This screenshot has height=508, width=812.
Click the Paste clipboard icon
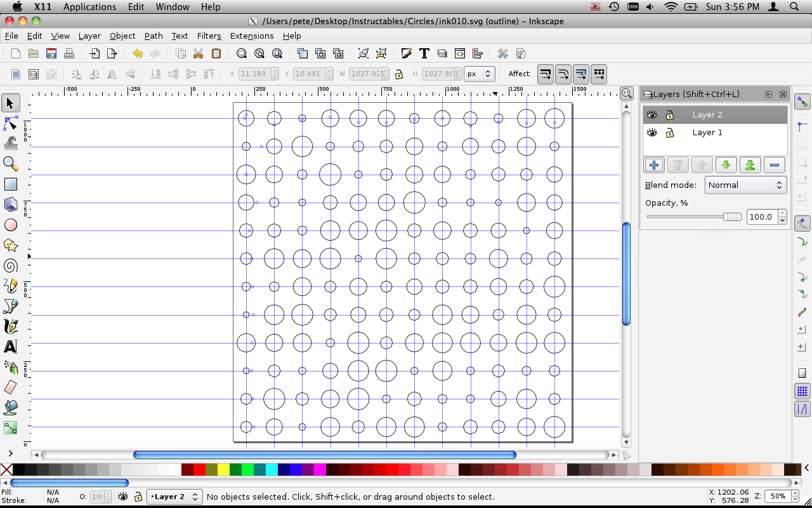pos(216,53)
